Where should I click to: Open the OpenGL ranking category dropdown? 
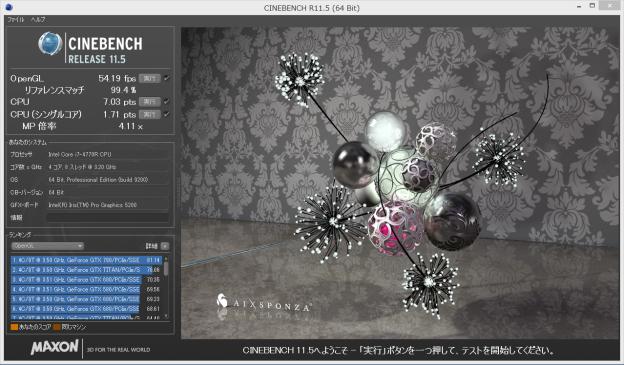47,246
